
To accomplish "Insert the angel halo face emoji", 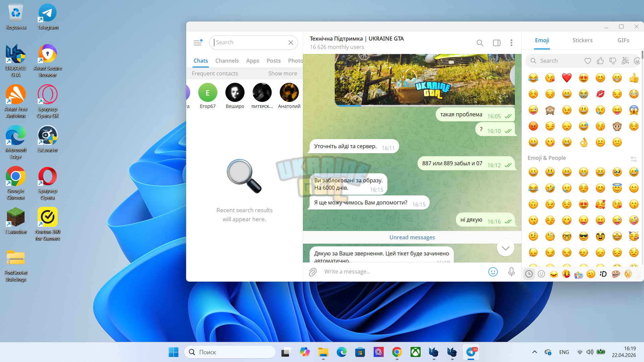I will coord(617,188).
